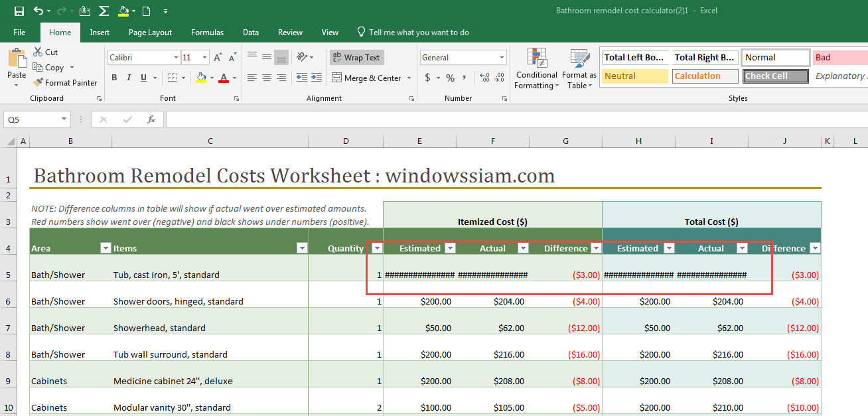Switch to the Formulas ribbon tab
Image resolution: width=868 pixels, height=416 pixels.
click(x=207, y=32)
